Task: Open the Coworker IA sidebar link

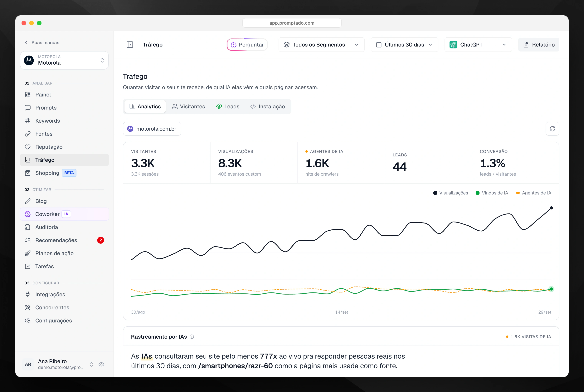Action: click(x=65, y=214)
